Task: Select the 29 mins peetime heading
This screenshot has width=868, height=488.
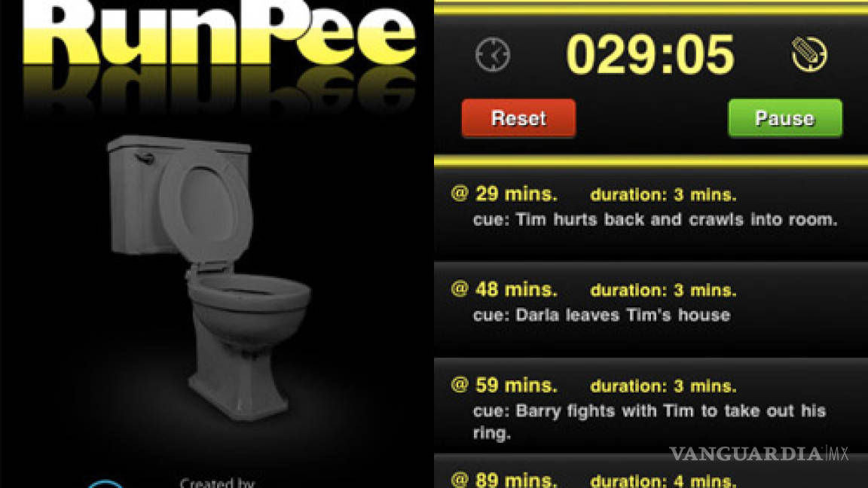Action: [x=504, y=194]
